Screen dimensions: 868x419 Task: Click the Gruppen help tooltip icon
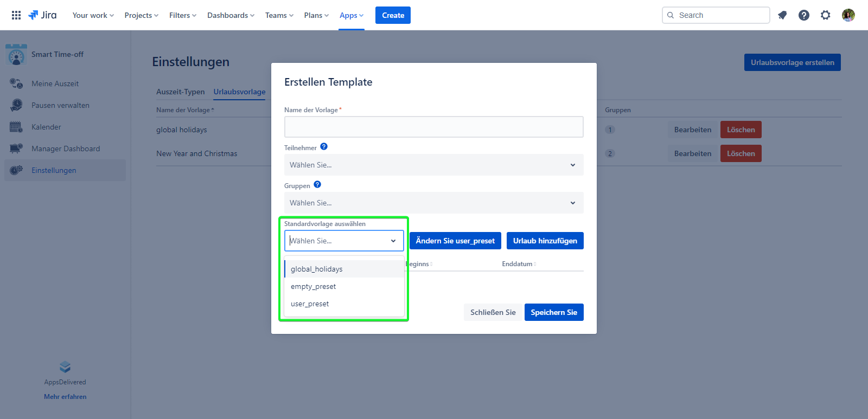coord(317,185)
